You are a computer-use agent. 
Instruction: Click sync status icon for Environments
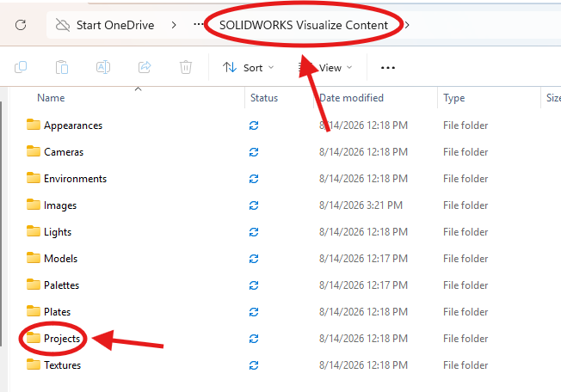(254, 179)
